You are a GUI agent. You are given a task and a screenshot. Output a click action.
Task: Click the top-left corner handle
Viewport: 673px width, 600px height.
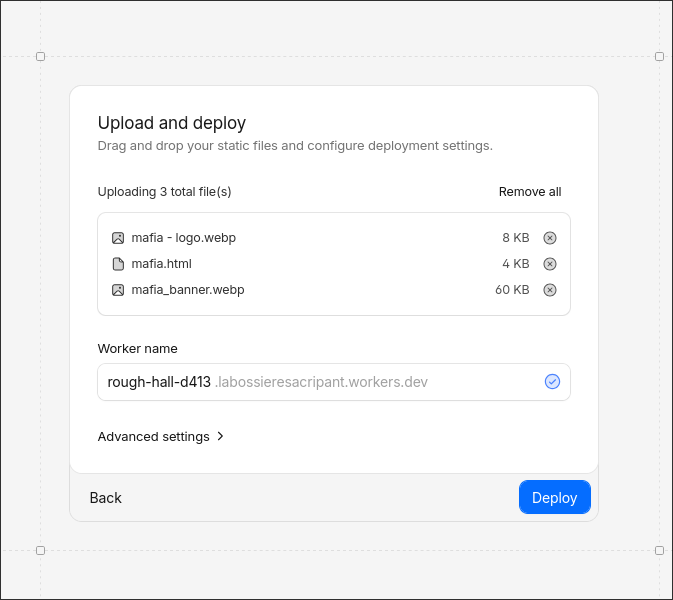(x=41, y=57)
